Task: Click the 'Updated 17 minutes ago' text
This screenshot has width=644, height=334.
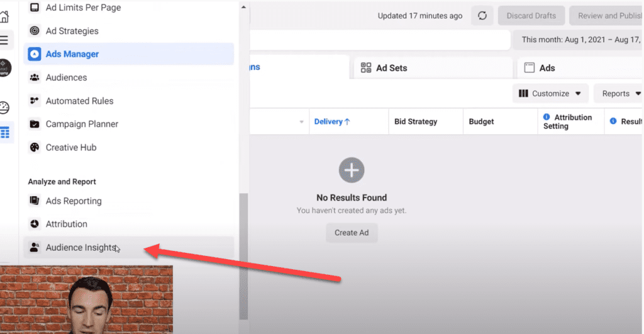Action: point(419,16)
